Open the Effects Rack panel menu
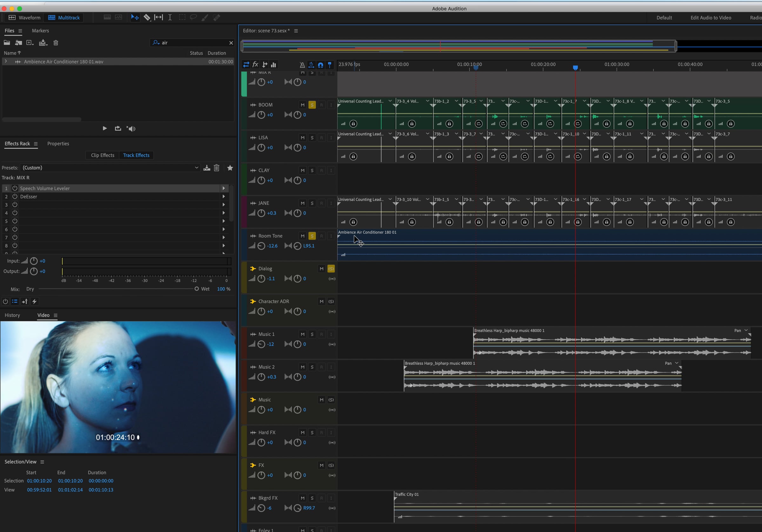This screenshot has height=532, width=762. (36, 144)
